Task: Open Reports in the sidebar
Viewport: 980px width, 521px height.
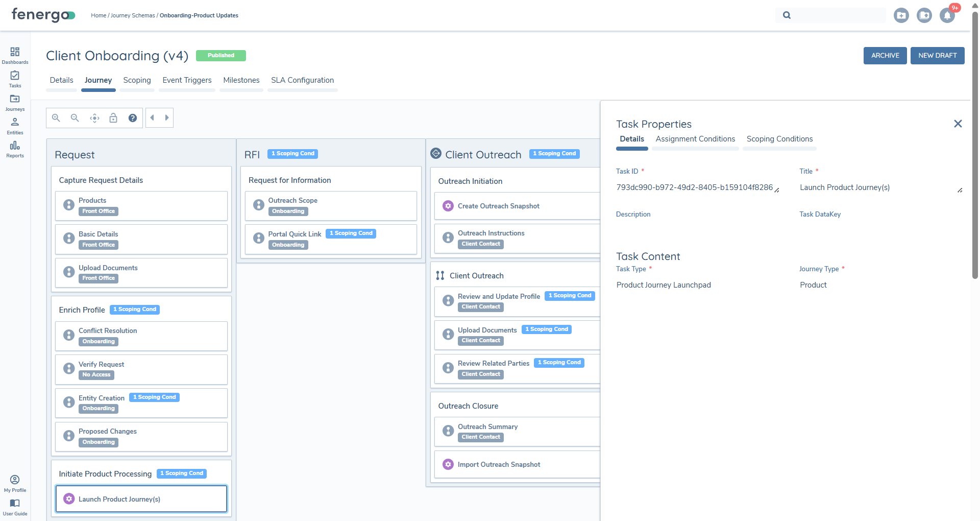Action: coord(15,149)
